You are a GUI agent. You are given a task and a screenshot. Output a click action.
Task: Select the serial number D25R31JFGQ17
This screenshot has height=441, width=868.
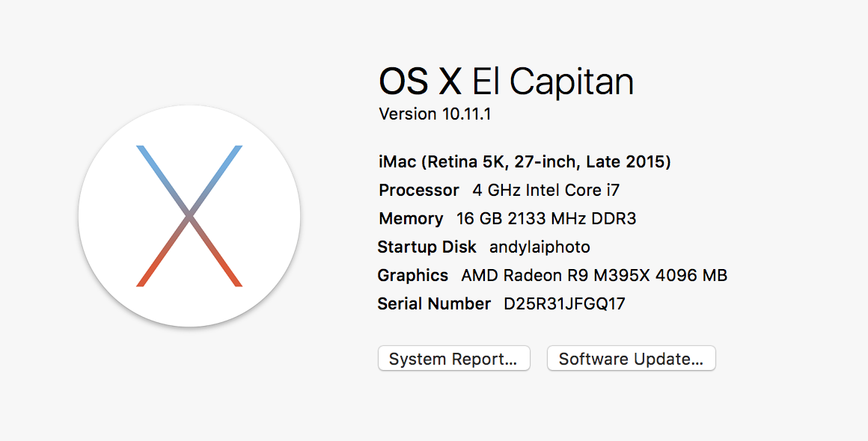point(564,303)
